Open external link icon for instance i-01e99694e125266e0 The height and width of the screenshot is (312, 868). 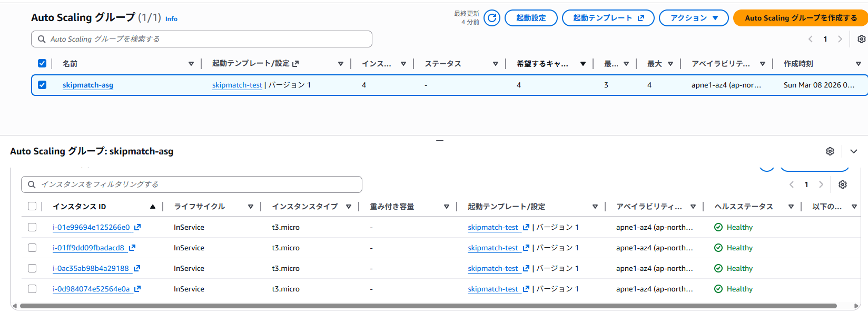pyautogui.click(x=137, y=227)
